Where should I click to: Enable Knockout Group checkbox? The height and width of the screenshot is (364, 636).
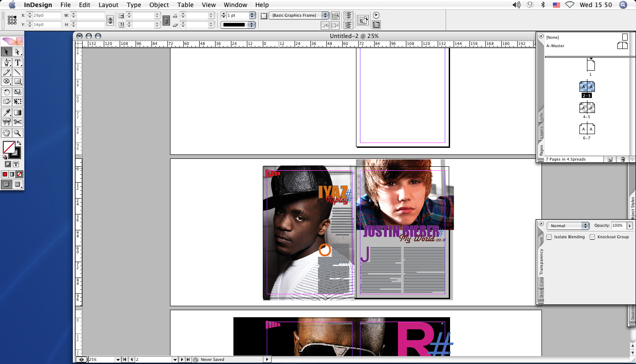pyautogui.click(x=592, y=237)
